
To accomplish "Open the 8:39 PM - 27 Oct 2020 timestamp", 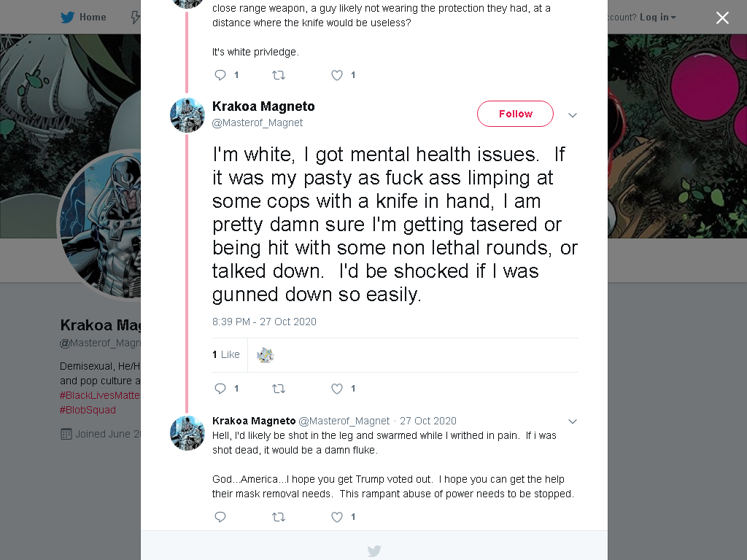I will (264, 322).
